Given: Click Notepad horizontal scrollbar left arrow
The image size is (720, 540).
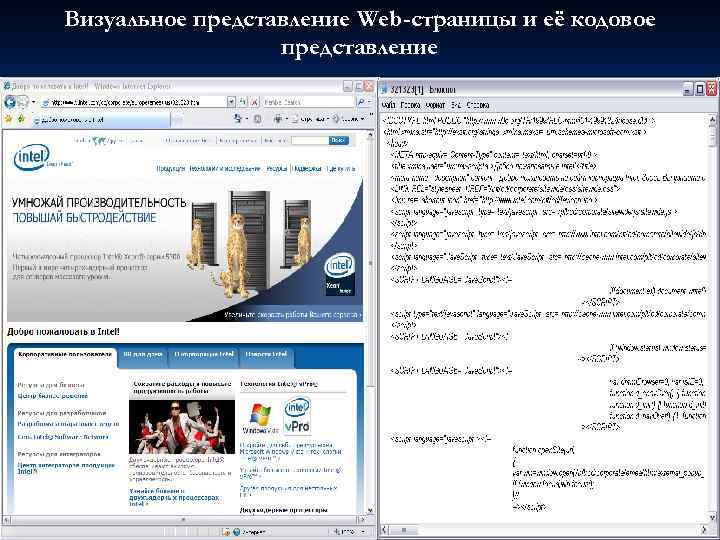Looking at the screenshot, I should click(385, 529).
